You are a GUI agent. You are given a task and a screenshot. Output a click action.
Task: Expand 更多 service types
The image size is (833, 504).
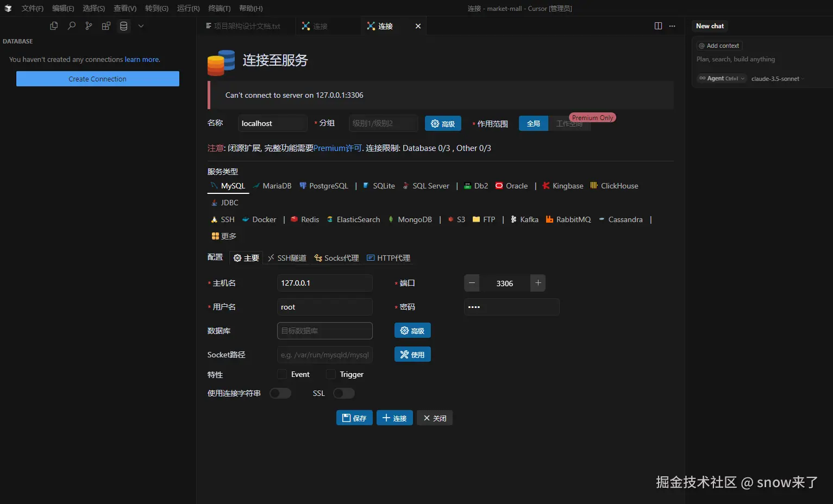224,236
